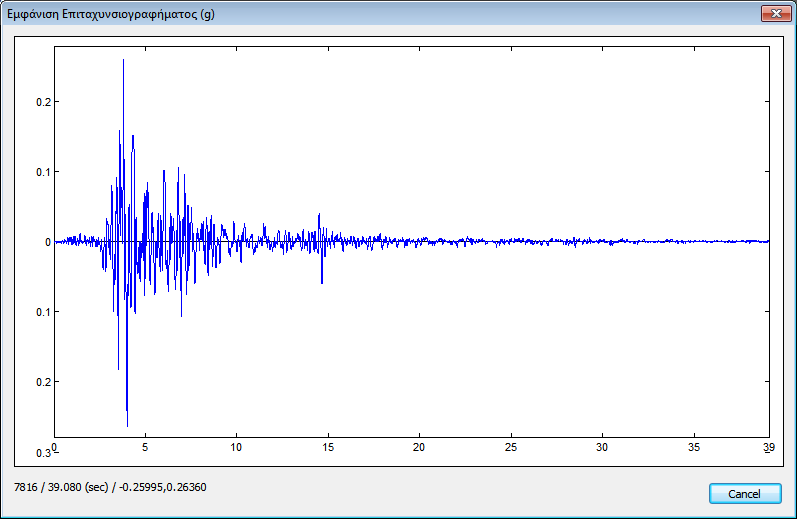Image resolution: width=797 pixels, height=519 pixels.
Task: Click the x-axis label '5'
Action: [x=145, y=447]
